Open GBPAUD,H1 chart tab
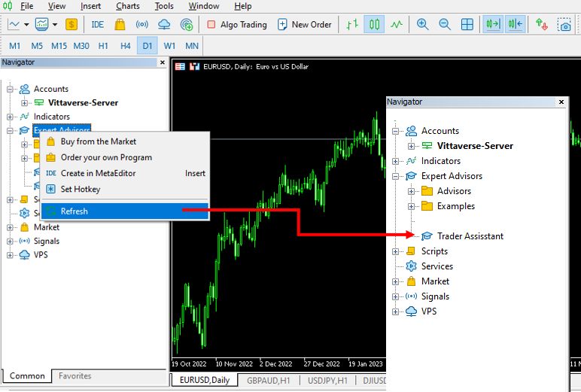 click(x=268, y=381)
